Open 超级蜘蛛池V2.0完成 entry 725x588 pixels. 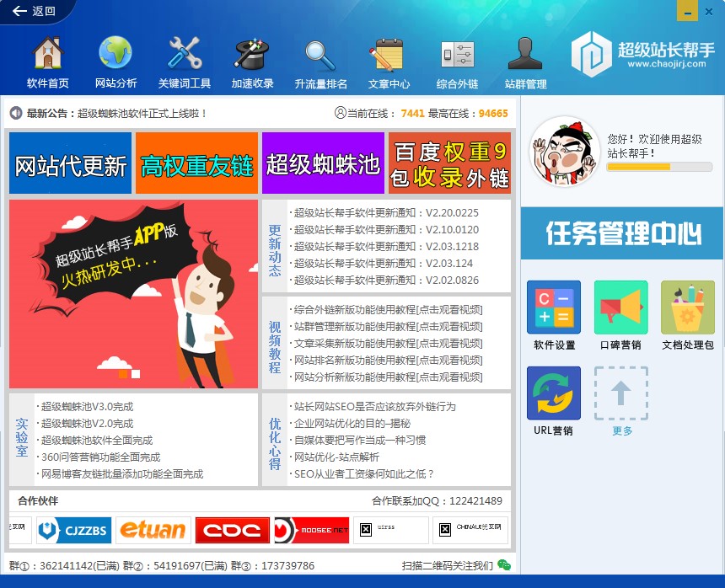(x=87, y=424)
